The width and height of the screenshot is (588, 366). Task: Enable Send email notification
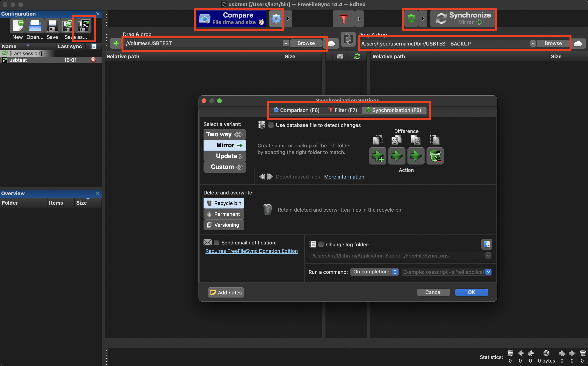click(x=216, y=242)
